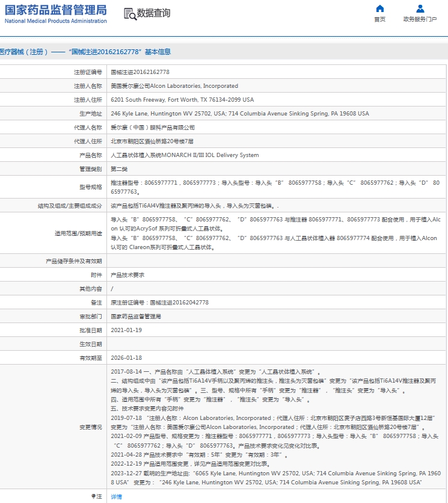Click the 附件 label
448x503 pixels.
coord(97,275)
